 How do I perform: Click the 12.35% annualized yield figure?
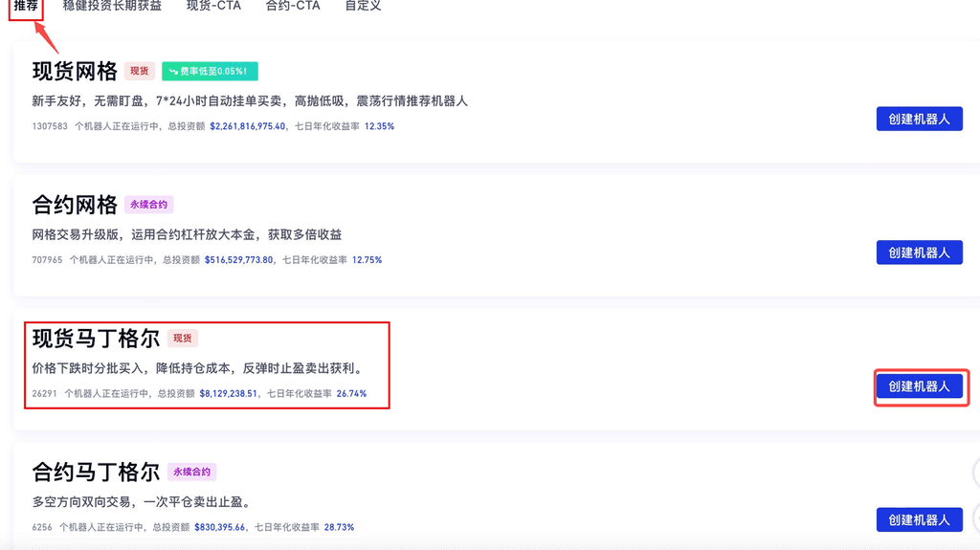(x=379, y=126)
